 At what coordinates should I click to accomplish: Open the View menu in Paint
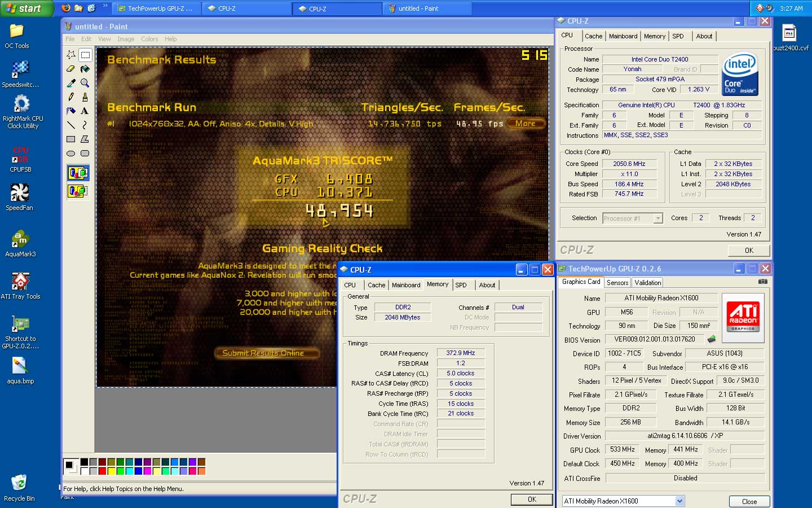coord(104,39)
